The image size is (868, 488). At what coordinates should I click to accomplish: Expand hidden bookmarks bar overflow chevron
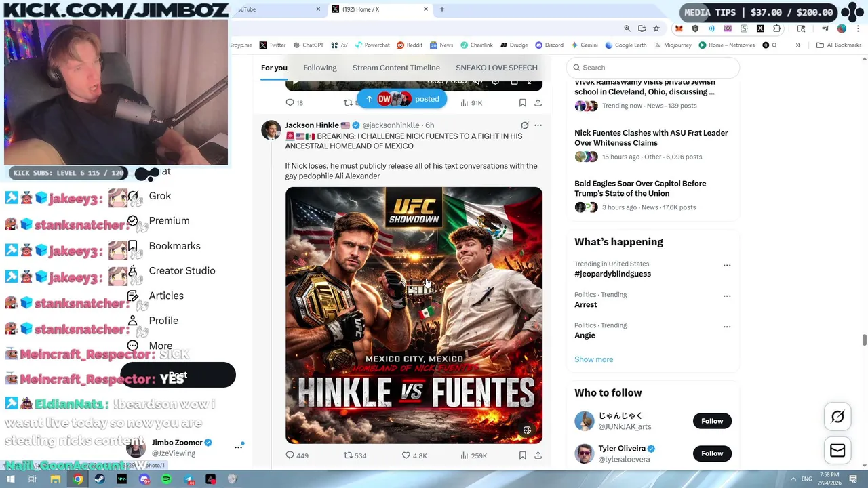[798, 45]
